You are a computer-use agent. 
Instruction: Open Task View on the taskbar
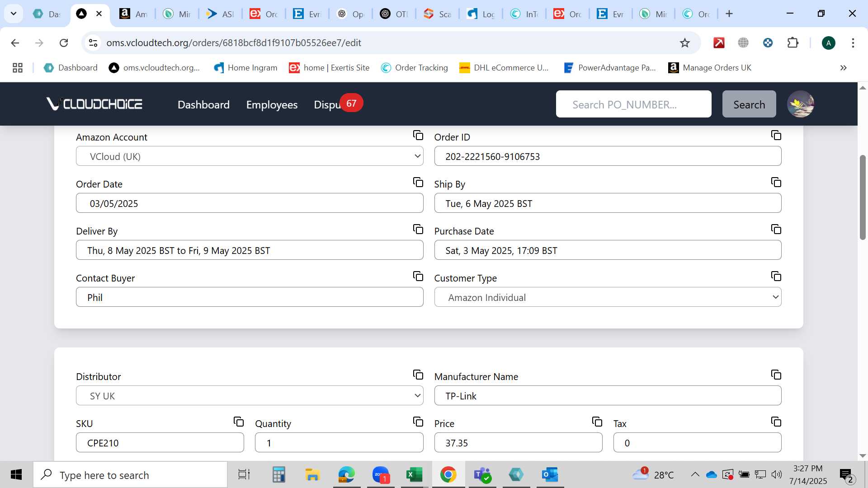click(x=244, y=475)
